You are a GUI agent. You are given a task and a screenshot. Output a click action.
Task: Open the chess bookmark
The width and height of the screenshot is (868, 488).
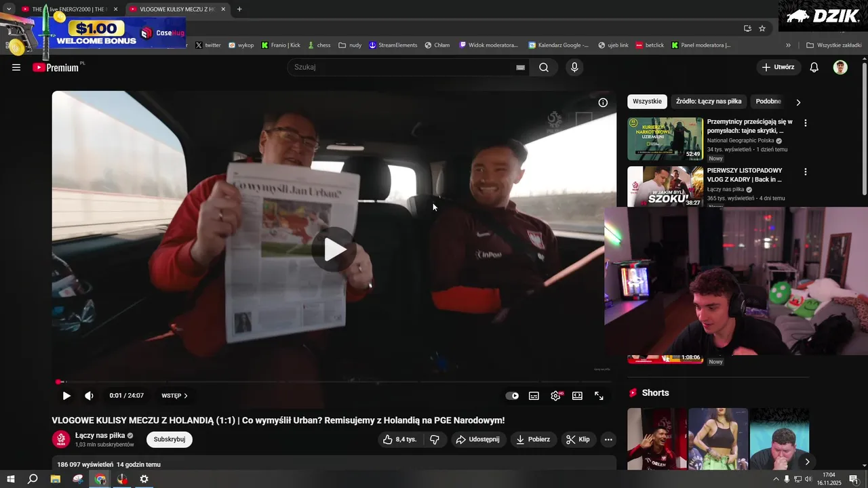click(x=319, y=45)
